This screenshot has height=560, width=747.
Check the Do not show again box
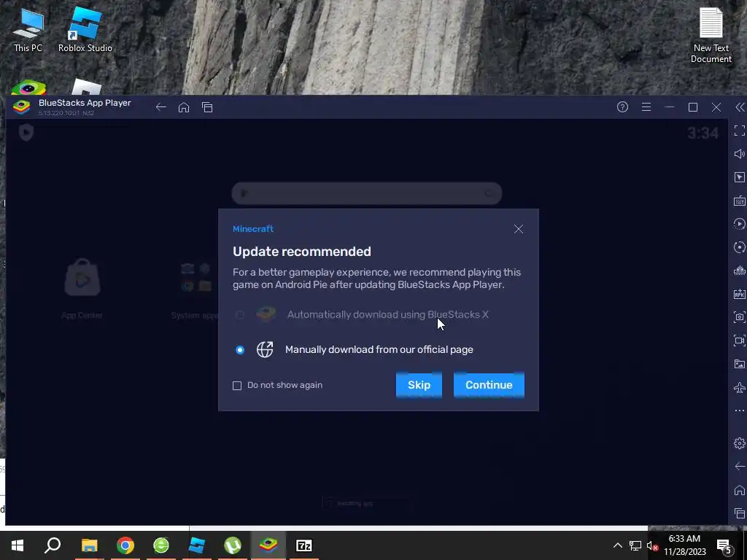click(237, 385)
